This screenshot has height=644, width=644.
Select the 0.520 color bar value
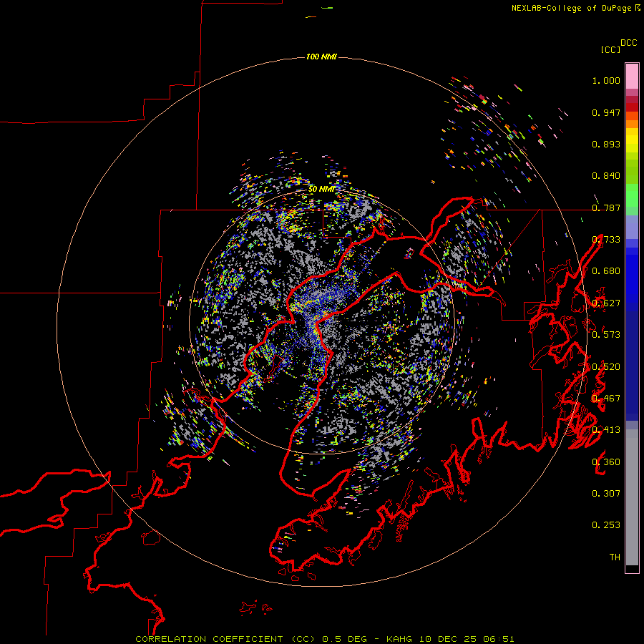click(606, 367)
